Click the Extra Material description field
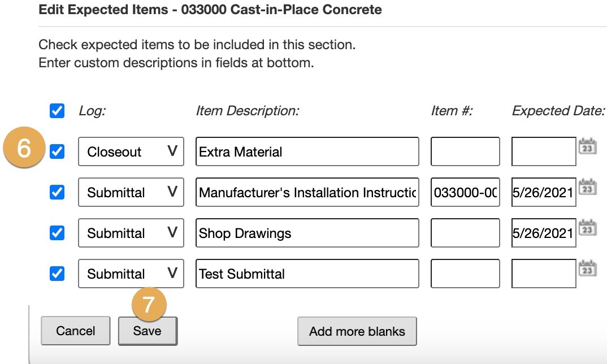The image size is (607, 364). (x=307, y=151)
